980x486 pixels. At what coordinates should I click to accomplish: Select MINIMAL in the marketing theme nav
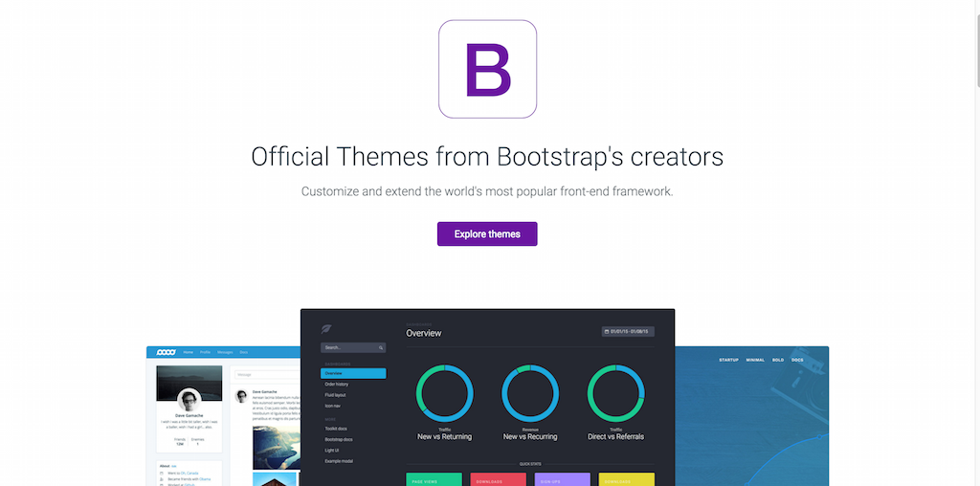(x=755, y=360)
